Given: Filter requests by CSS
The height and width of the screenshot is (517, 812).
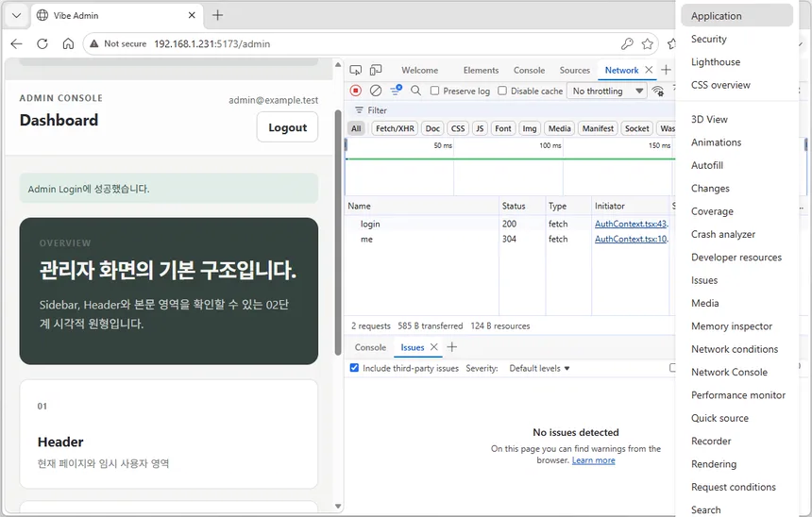Looking at the screenshot, I should [x=458, y=128].
